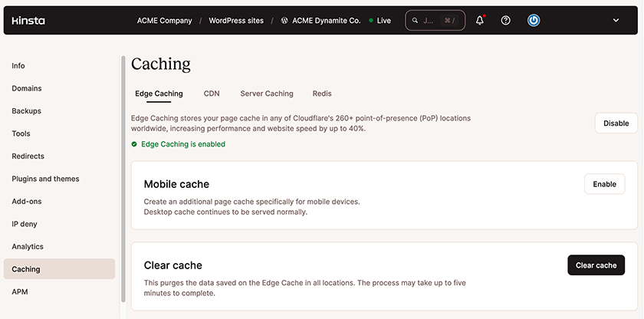Expand the account dropdown chevron
Image resolution: width=644 pixels, height=319 pixels.
616,21
